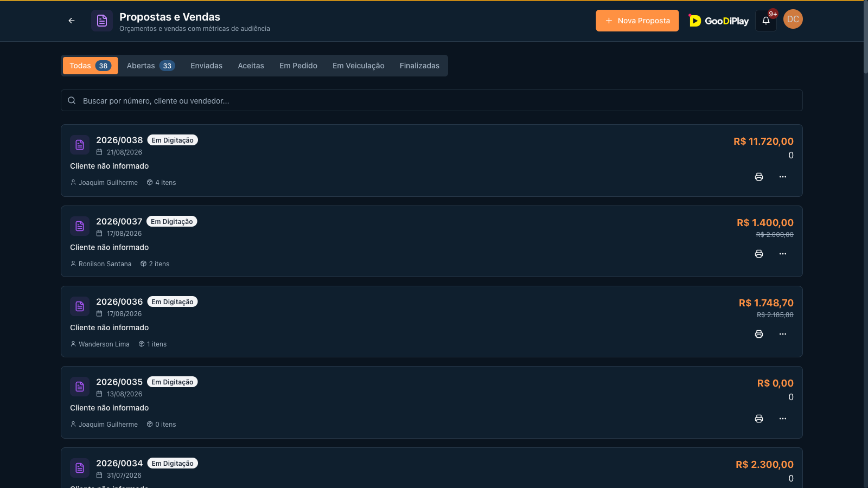The height and width of the screenshot is (488, 868).
Task: Go back using the arrow icon
Action: click(x=72, y=21)
